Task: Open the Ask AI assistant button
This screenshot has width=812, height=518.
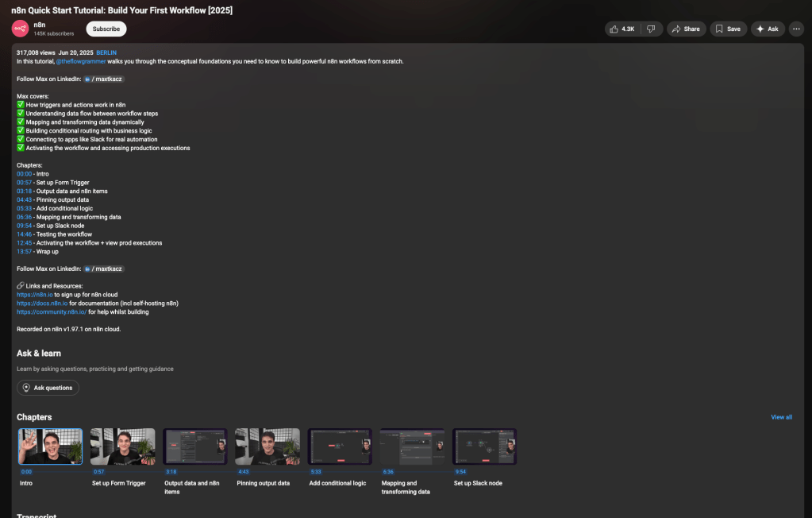Action: 768,29
